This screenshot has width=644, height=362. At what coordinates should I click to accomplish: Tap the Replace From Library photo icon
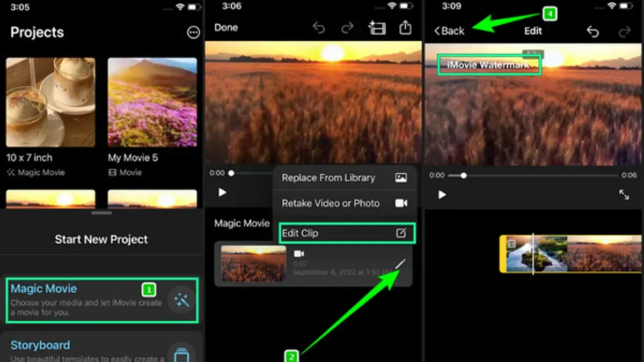pos(401,178)
